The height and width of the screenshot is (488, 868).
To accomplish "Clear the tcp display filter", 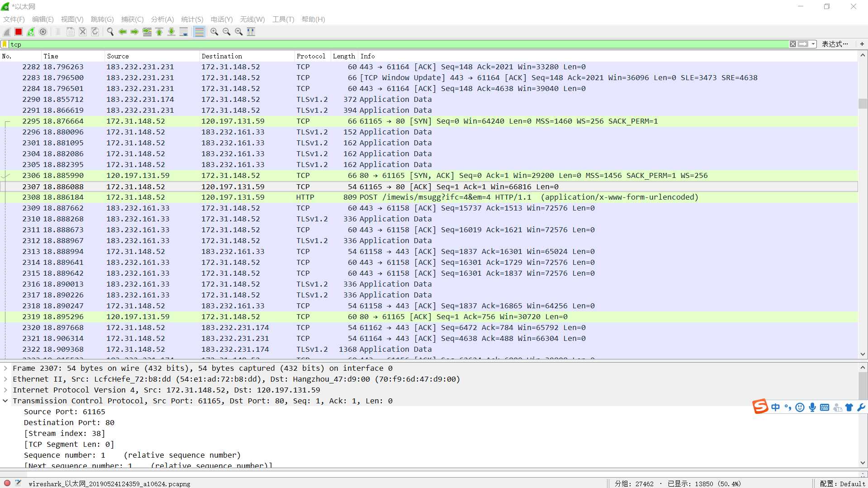I will click(x=793, y=44).
